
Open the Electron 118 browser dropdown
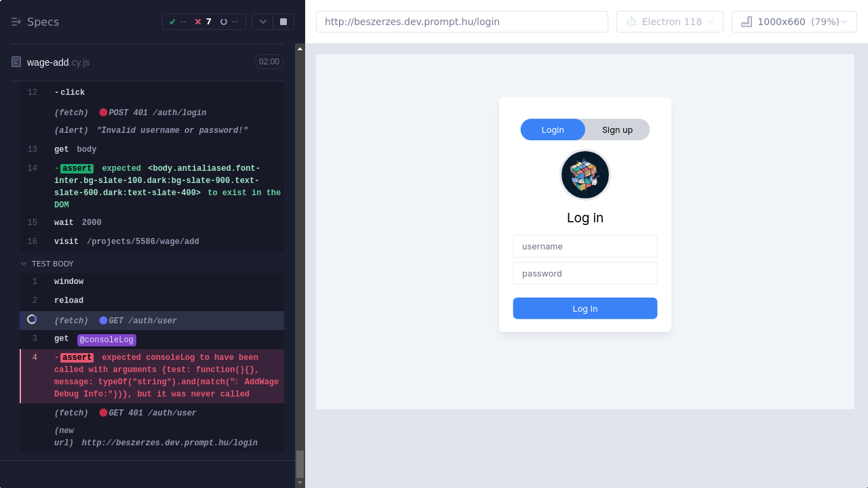pos(669,22)
